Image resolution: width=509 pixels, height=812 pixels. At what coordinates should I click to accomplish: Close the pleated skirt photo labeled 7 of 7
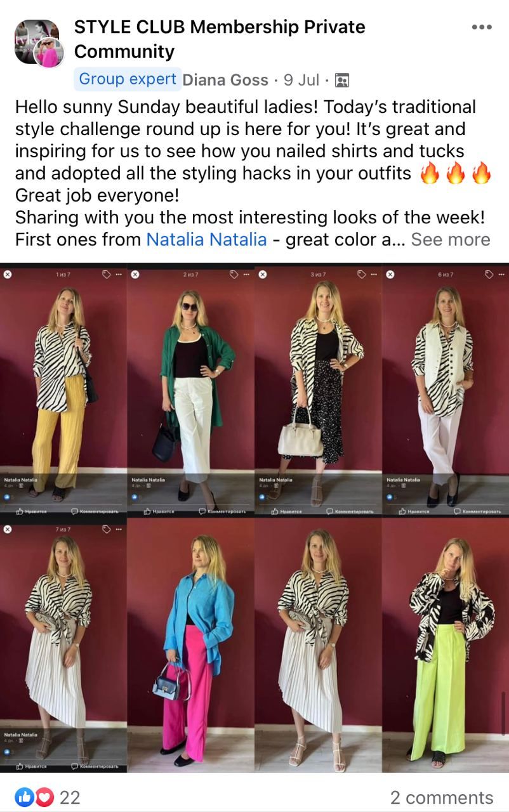[8, 529]
